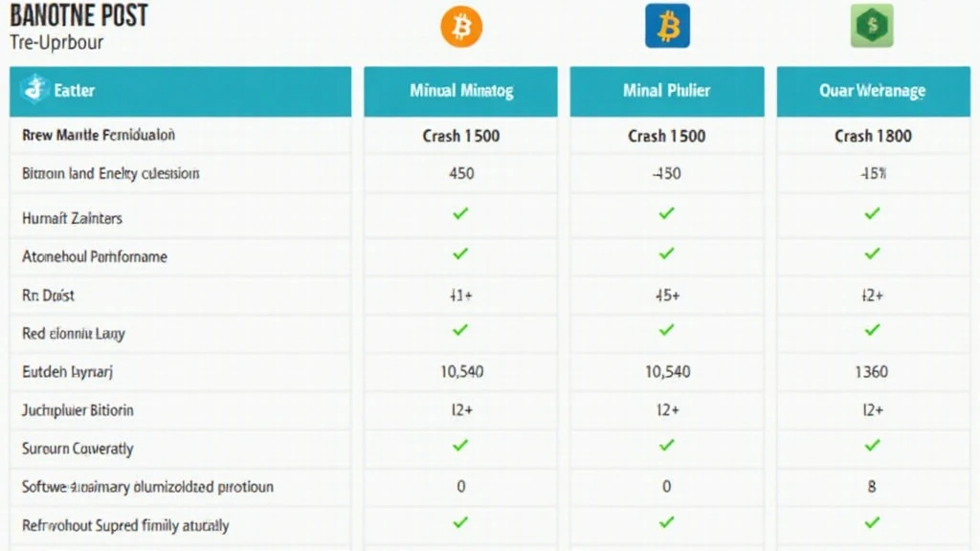Click Refrwohout Supred checkmark in Minal Phulier column
This screenshot has height=551, width=980.
tap(667, 522)
